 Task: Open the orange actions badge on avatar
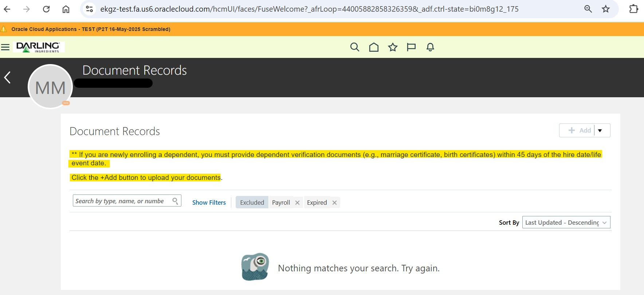(x=66, y=103)
